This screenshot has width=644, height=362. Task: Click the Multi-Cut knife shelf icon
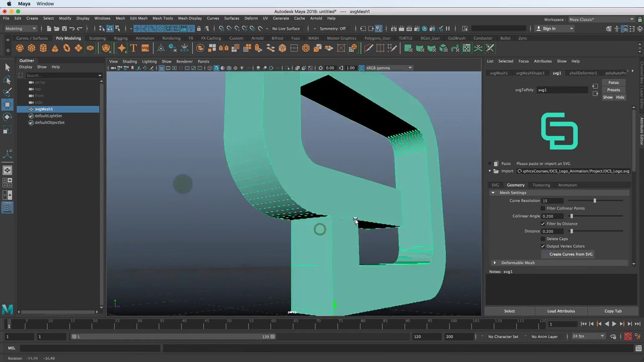coord(369,48)
